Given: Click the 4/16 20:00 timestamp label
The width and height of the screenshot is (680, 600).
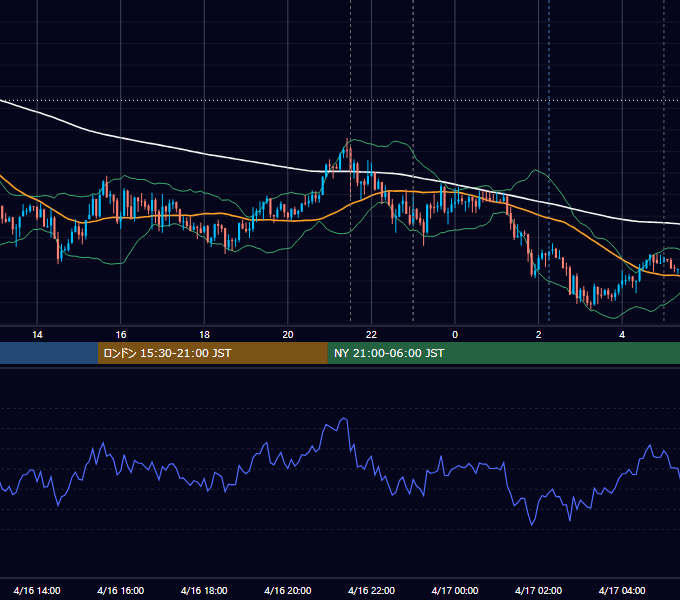Looking at the screenshot, I should pos(288,590).
